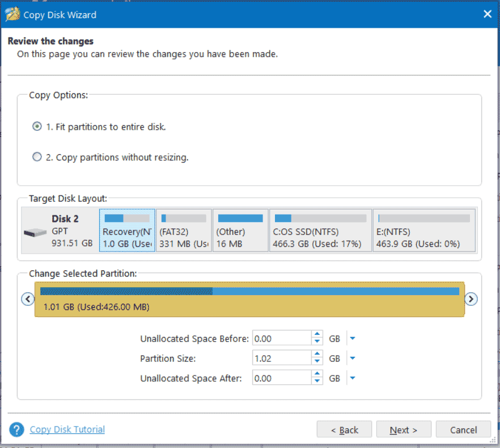Increase the Partition Size value
Viewport: 500px width, 448px height.
point(317,354)
